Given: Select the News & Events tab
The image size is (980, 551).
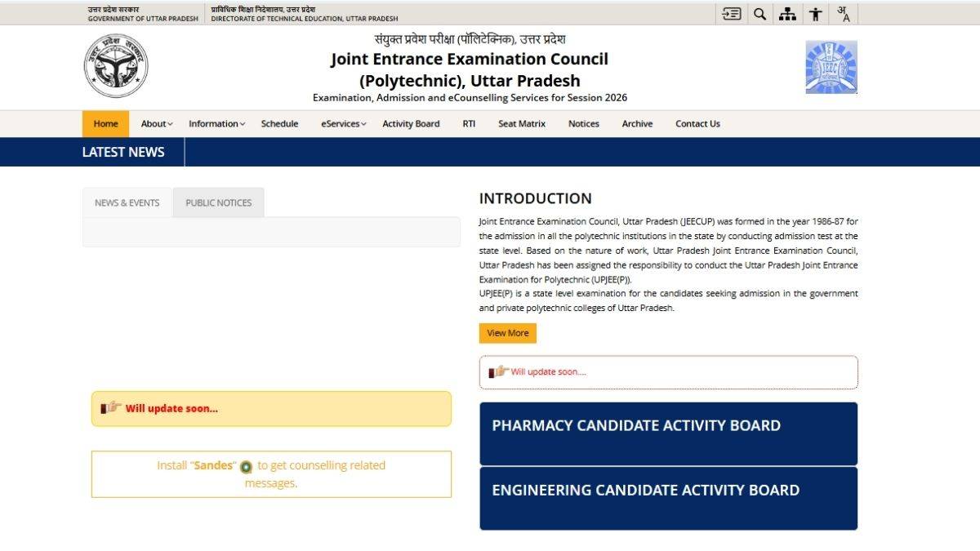Looking at the screenshot, I should [x=127, y=202].
